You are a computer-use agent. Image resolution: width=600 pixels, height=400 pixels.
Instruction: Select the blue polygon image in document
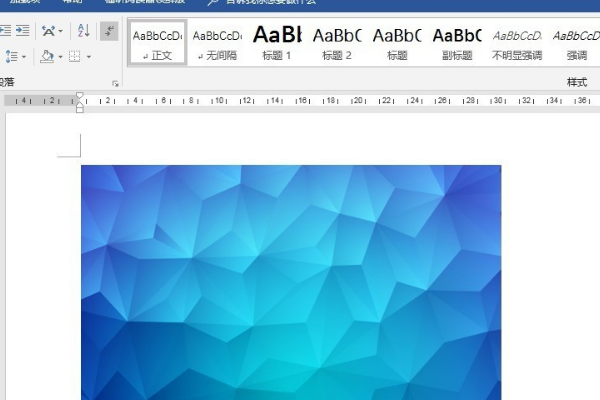point(291,282)
